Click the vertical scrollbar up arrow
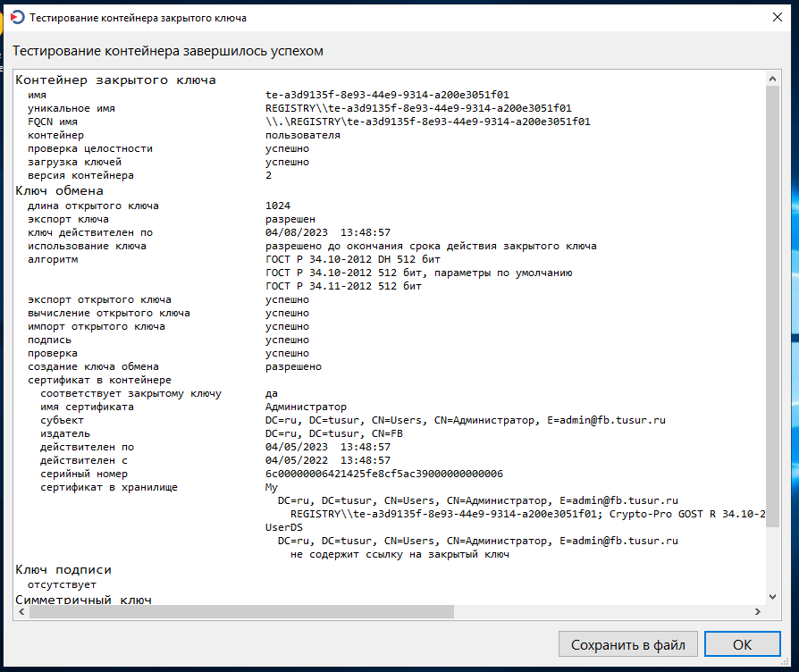The image size is (799, 672). click(772, 79)
